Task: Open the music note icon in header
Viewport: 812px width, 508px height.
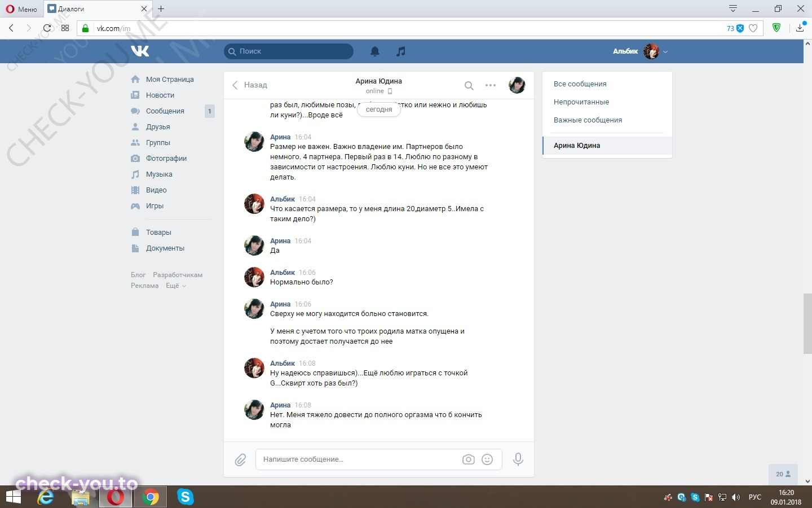Action: point(401,51)
